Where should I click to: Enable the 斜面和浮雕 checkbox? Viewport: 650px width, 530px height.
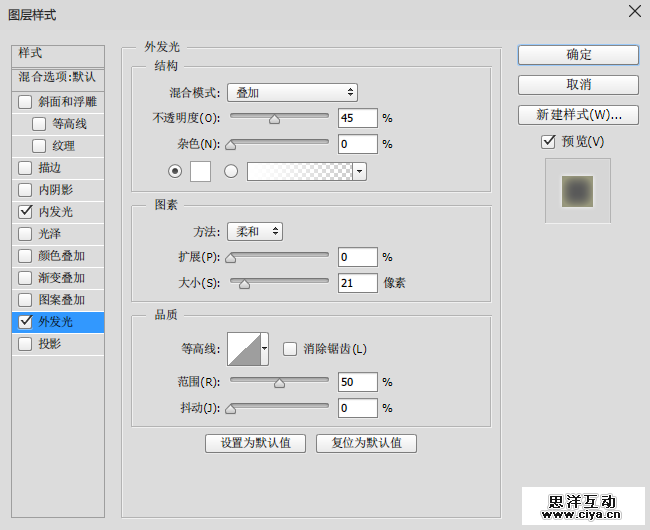(x=25, y=102)
